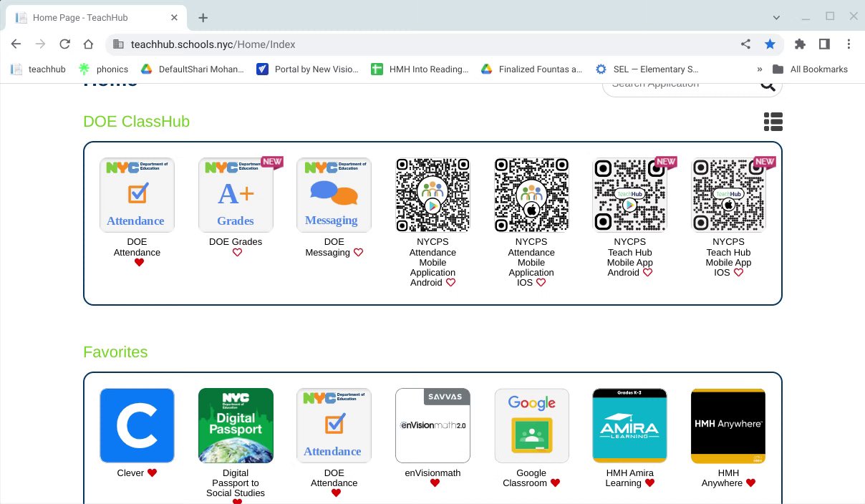Open the tab search dropdown arrow

(778, 17)
